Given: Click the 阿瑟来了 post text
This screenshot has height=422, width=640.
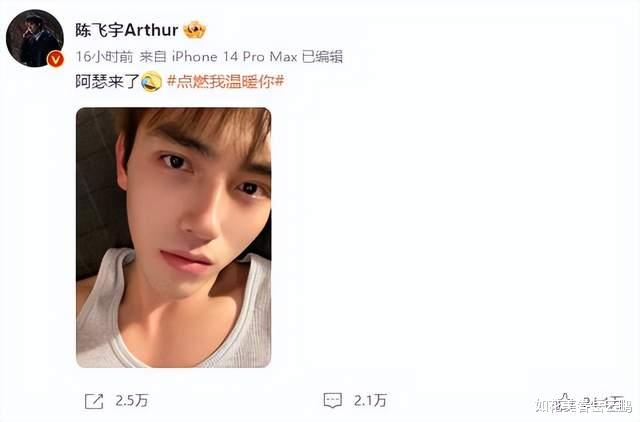Looking at the screenshot, I should (108, 81).
